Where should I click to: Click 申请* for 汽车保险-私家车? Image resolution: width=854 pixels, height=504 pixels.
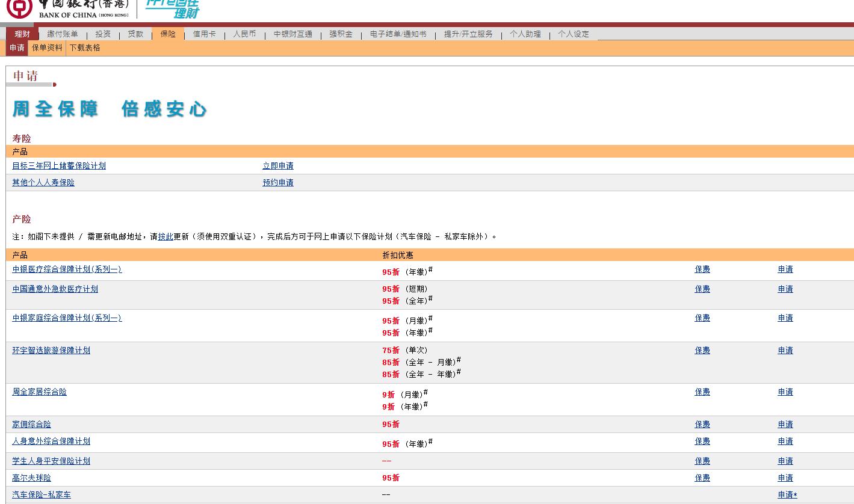tap(787, 495)
